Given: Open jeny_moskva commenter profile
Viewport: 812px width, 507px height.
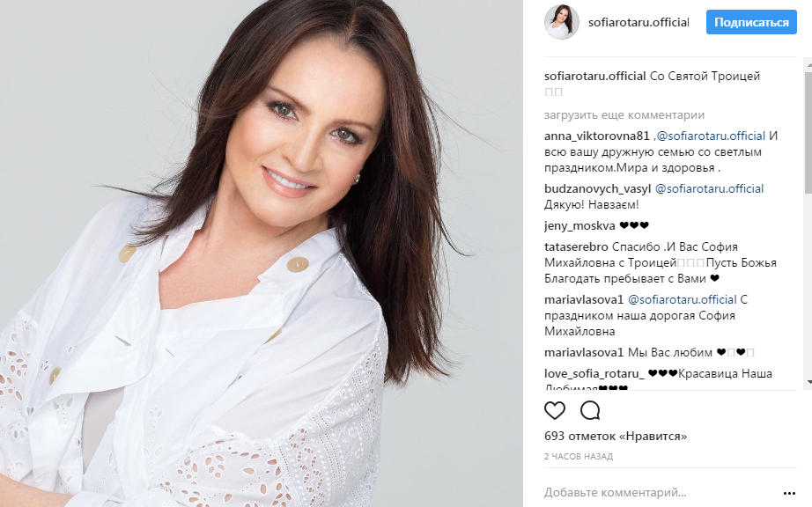Looking at the screenshot, I should point(579,225).
